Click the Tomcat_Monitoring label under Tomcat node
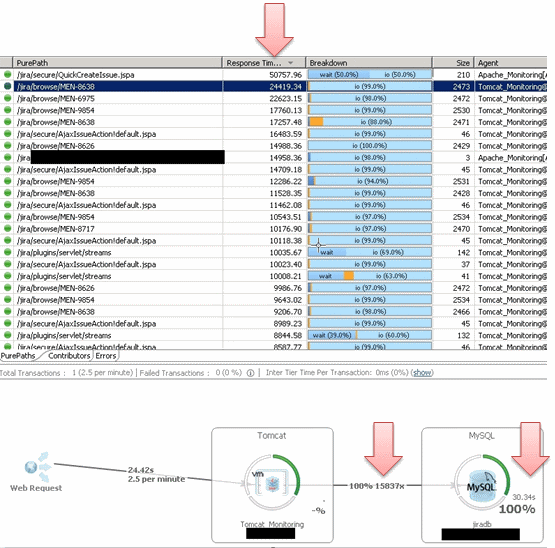Screen dimensions: 555x548 pyautogui.click(x=272, y=524)
